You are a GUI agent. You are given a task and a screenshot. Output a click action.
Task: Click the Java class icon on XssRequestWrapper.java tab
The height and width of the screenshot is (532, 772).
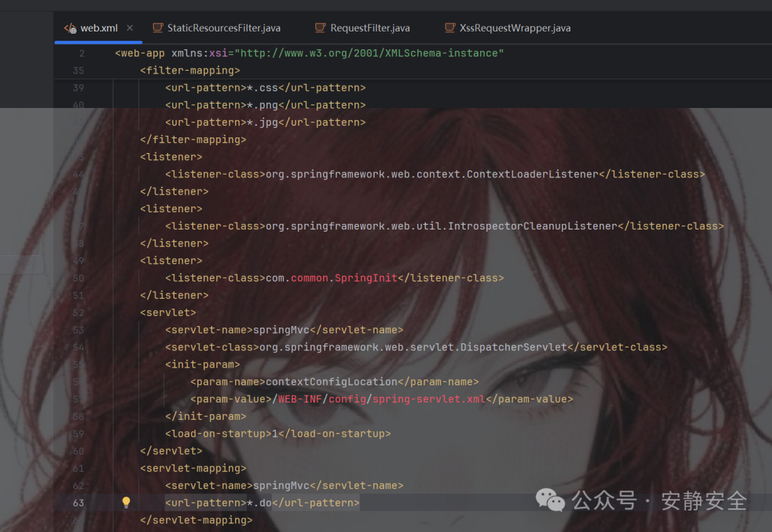point(449,28)
